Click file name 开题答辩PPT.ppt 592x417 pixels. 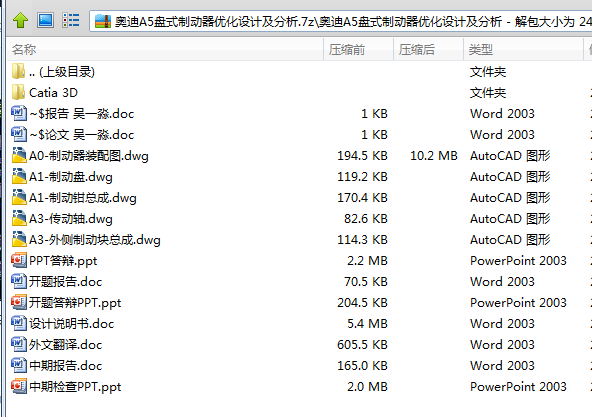75,303
